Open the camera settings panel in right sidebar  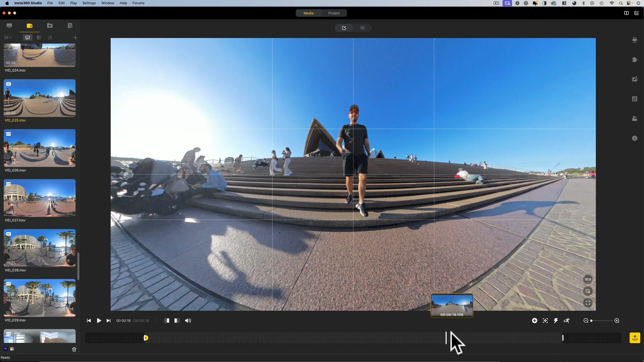[635, 40]
